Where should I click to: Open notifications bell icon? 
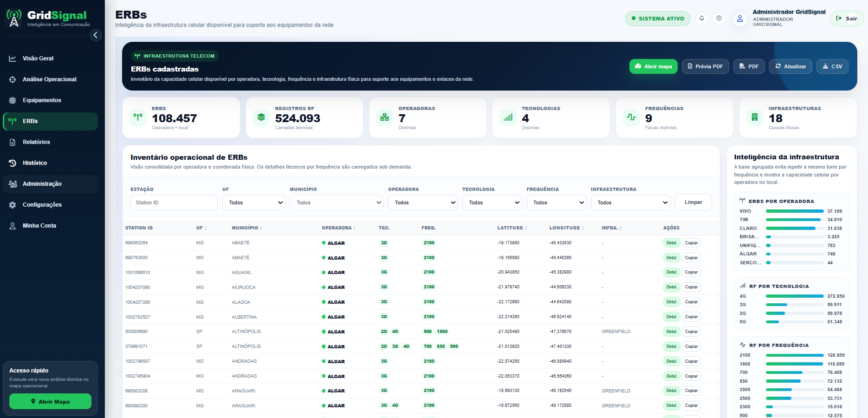click(x=701, y=19)
